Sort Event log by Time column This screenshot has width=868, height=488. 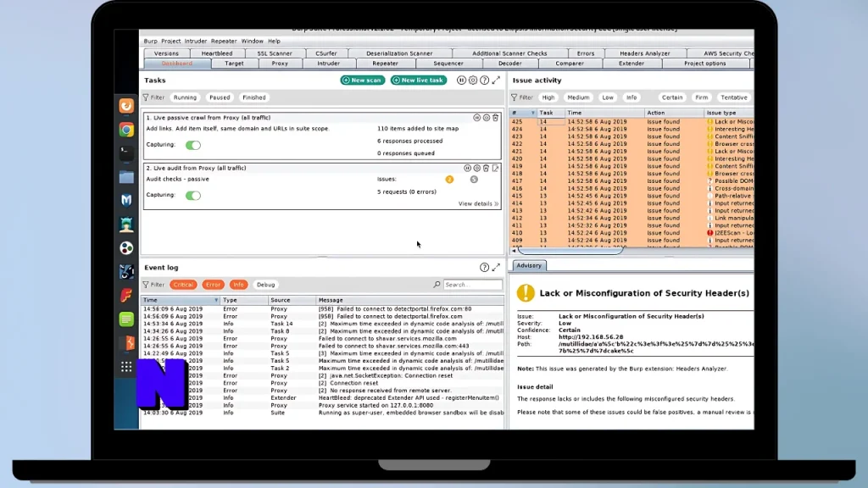coord(180,300)
